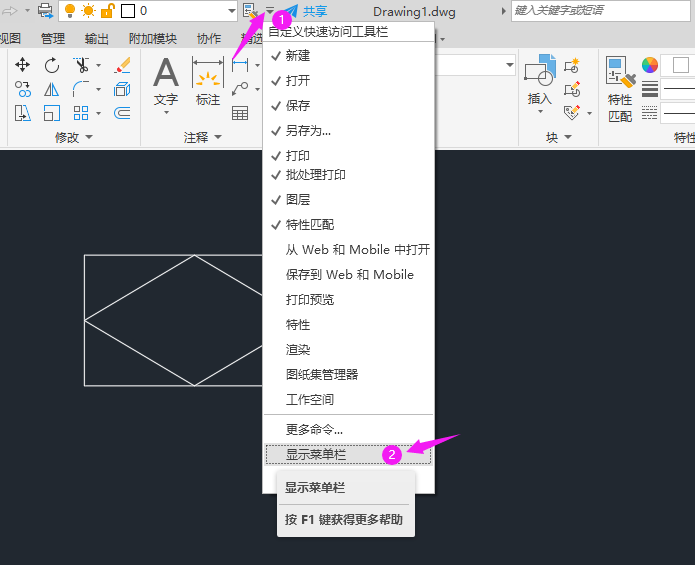This screenshot has width=695, height=565.
Task: Click the color wheel swatch
Action: point(650,65)
